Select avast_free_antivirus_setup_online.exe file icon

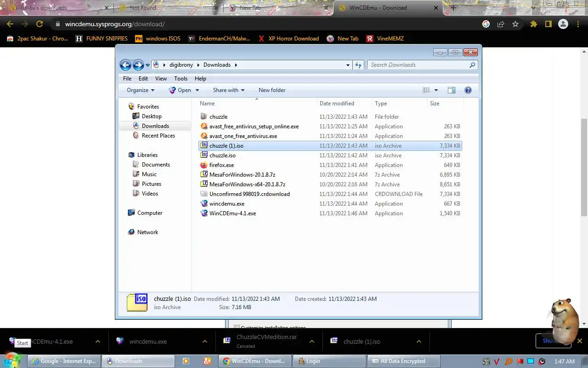[x=204, y=126]
